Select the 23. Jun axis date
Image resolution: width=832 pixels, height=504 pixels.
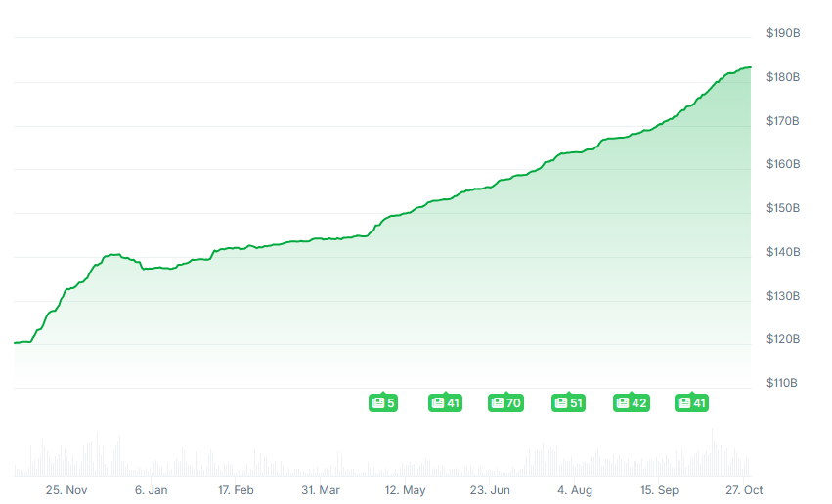tap(490, 490)
